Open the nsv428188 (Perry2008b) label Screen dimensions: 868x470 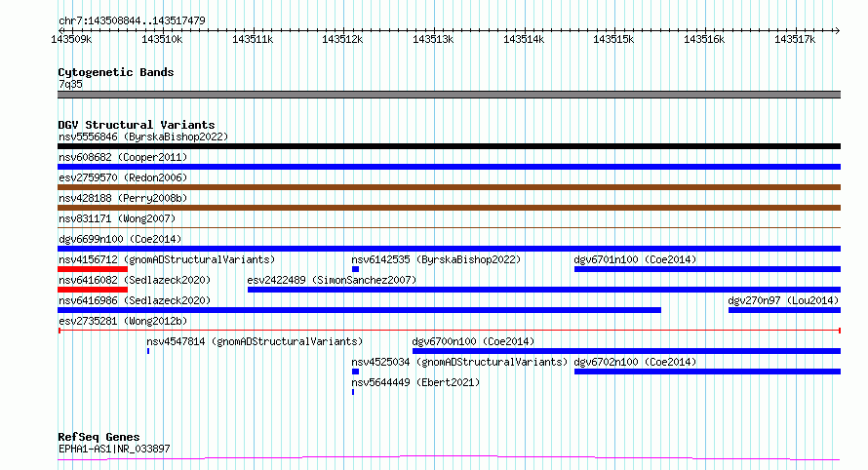click(123, 198)
